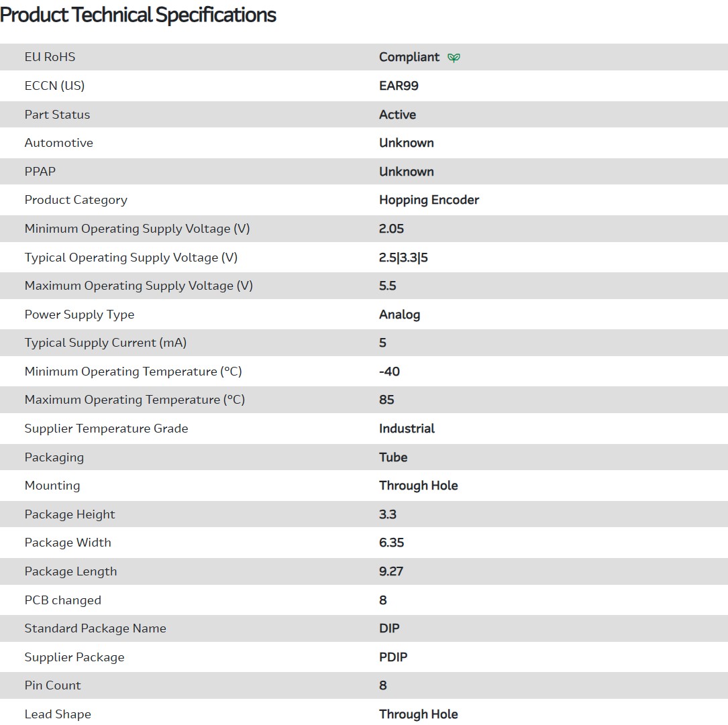The image size is (728, 725).
Task: Click the -40 minimum temperature value
Action: [389, 372]
